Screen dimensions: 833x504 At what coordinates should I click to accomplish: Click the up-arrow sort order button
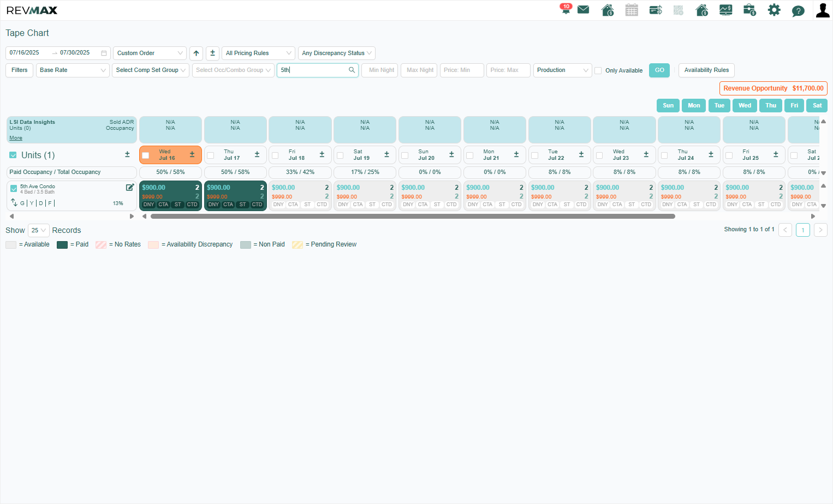[197, 53]
